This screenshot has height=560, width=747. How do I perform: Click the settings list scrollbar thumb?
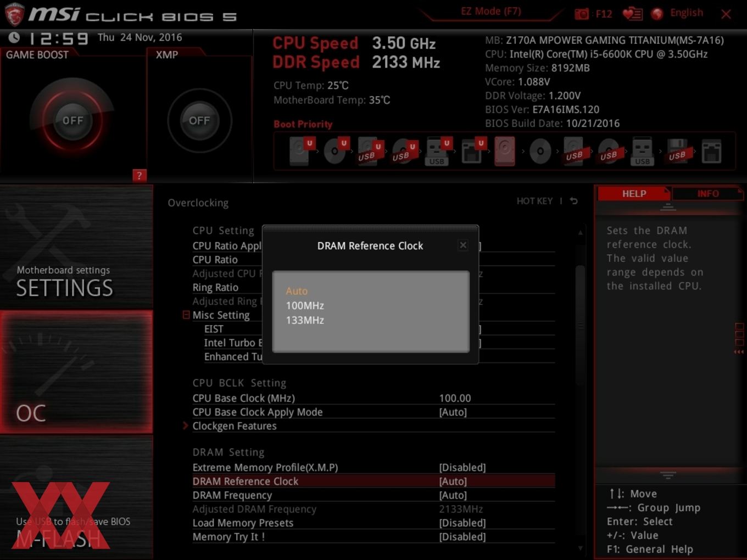click(x=580, y=325)
